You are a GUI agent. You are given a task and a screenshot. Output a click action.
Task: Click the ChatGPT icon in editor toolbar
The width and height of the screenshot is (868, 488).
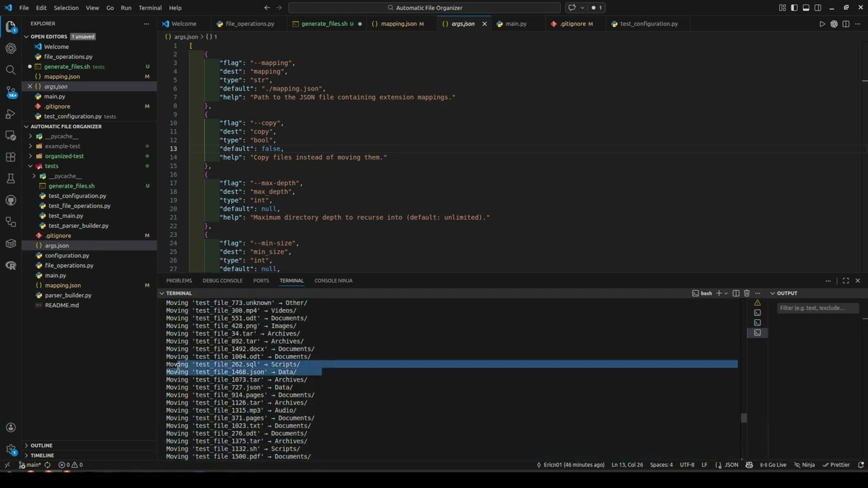coord(833,24)
